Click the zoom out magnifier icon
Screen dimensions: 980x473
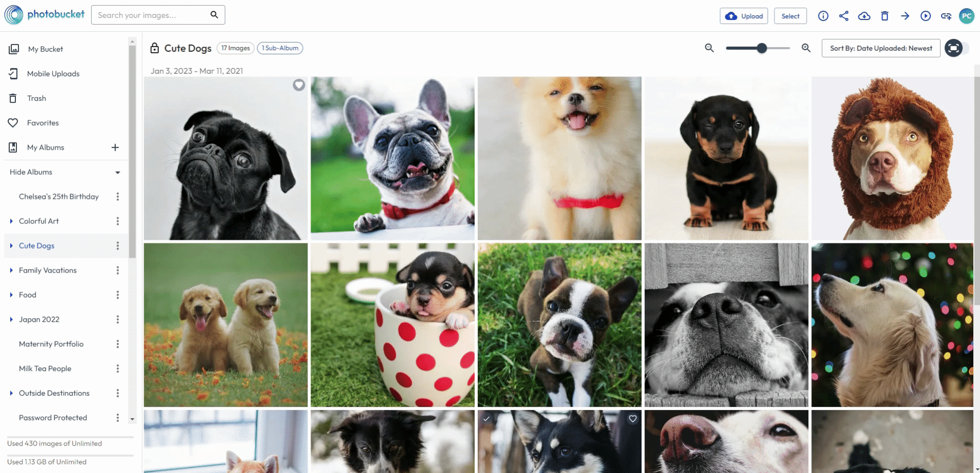tap(709, 48)
